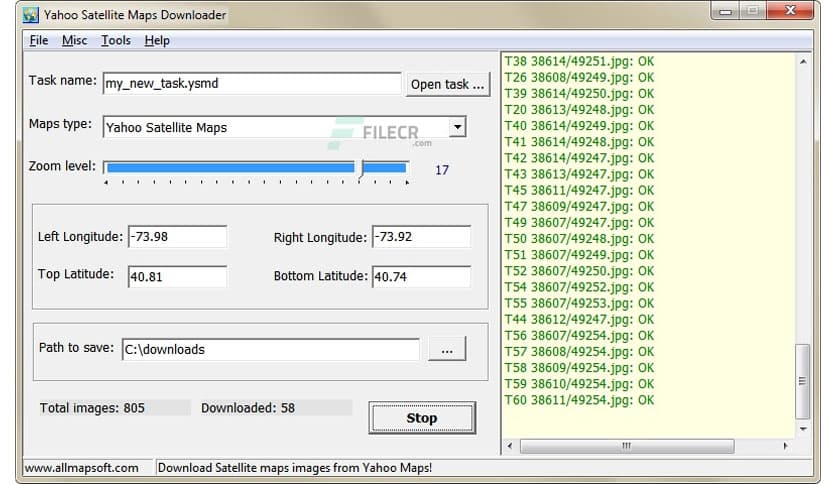Viewport: 836px width, 484px height.
Task: Click status text Download Satellite maps images
Action: [x=294, y=468]
